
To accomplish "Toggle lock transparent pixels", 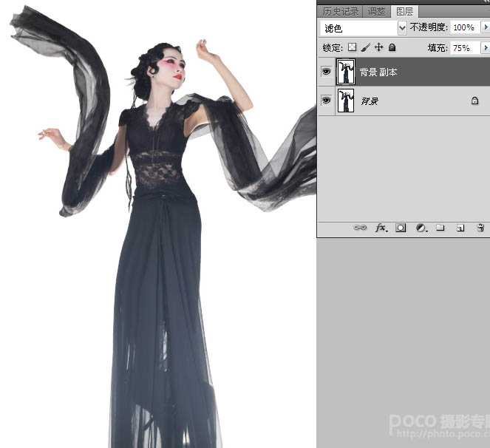I will 353,47.
